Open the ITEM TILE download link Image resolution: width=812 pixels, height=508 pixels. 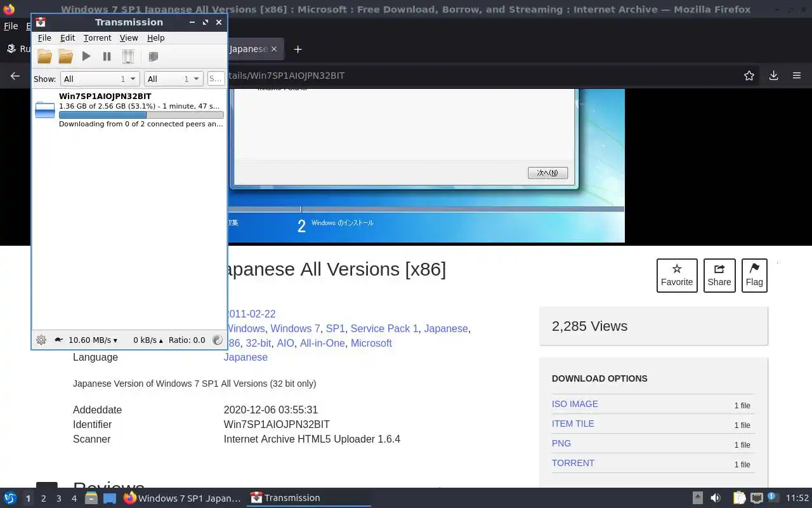[573, 424]
